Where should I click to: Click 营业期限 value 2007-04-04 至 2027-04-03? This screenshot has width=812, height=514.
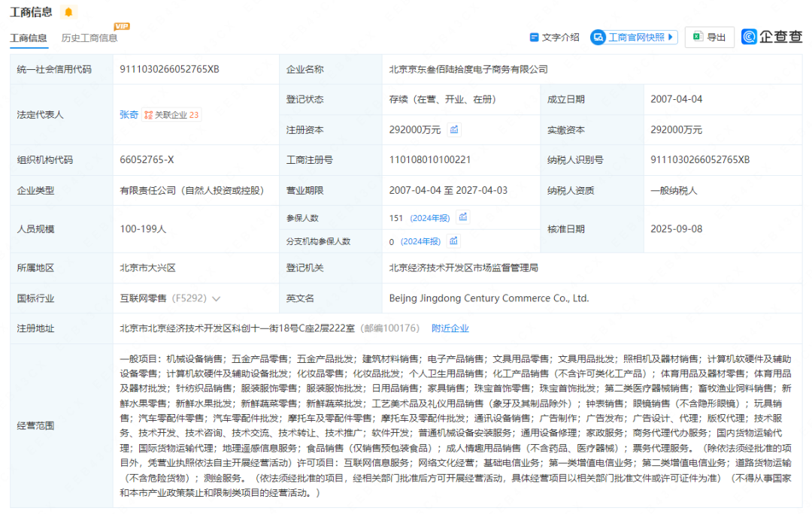point(448,190)
